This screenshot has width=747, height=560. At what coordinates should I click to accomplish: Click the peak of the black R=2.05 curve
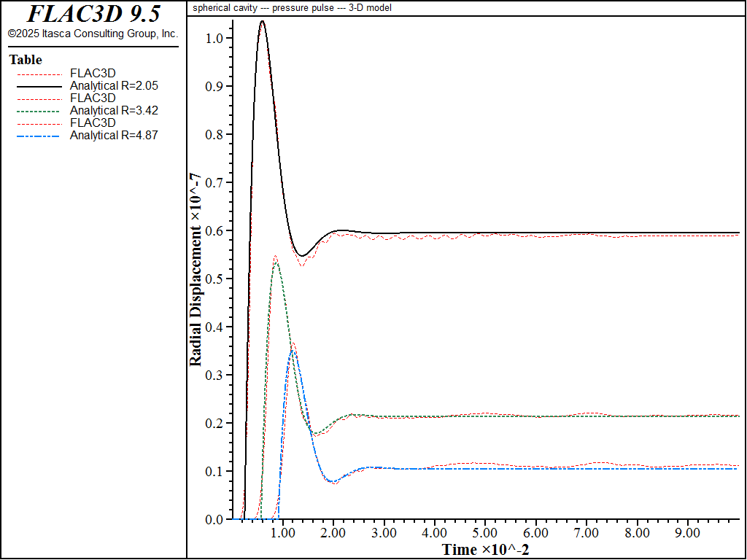[263, 21]
